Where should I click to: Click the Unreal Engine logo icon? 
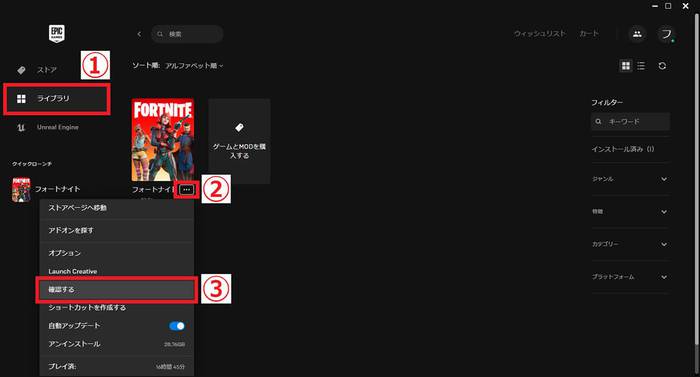click(x=21, y=127)
